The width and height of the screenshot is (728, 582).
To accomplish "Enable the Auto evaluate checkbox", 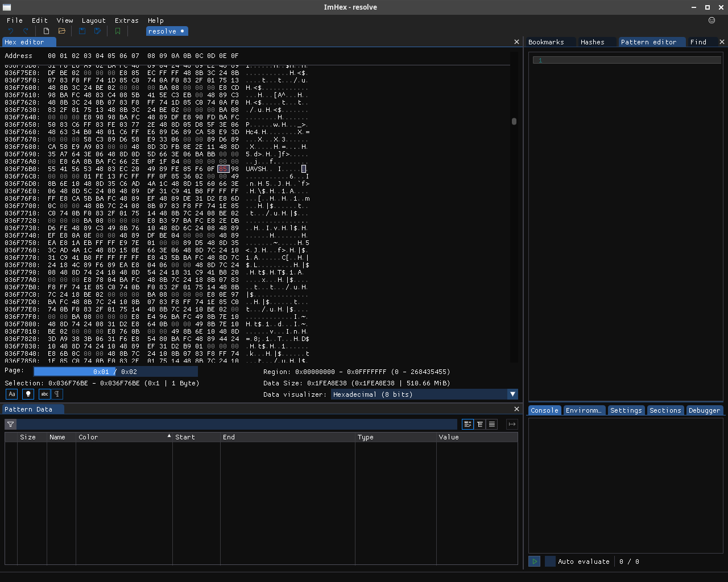I will [549, 562].
